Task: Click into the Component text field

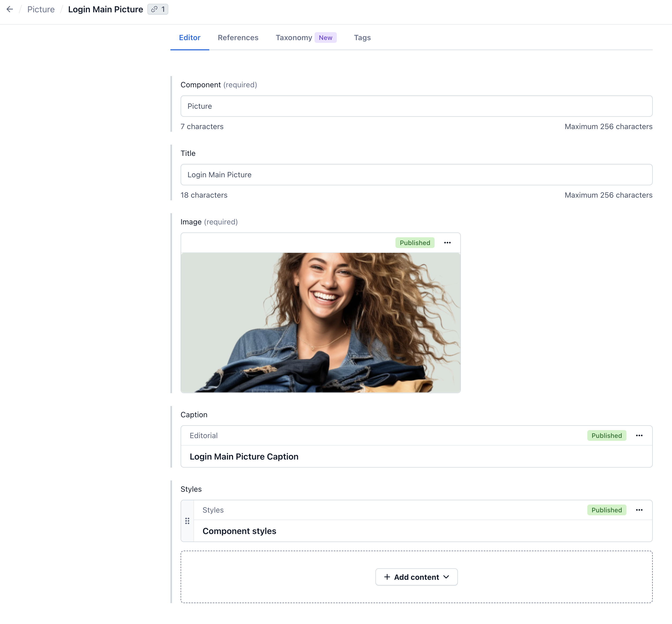Action: tap(416, 106)
